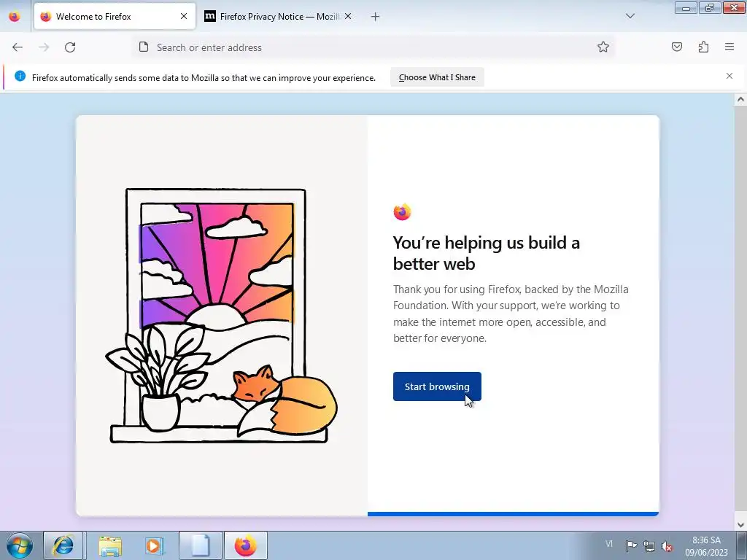This screenshot has height=560, width=747.
Task: Open the Firefox application menu
Action: click(729, 47)
